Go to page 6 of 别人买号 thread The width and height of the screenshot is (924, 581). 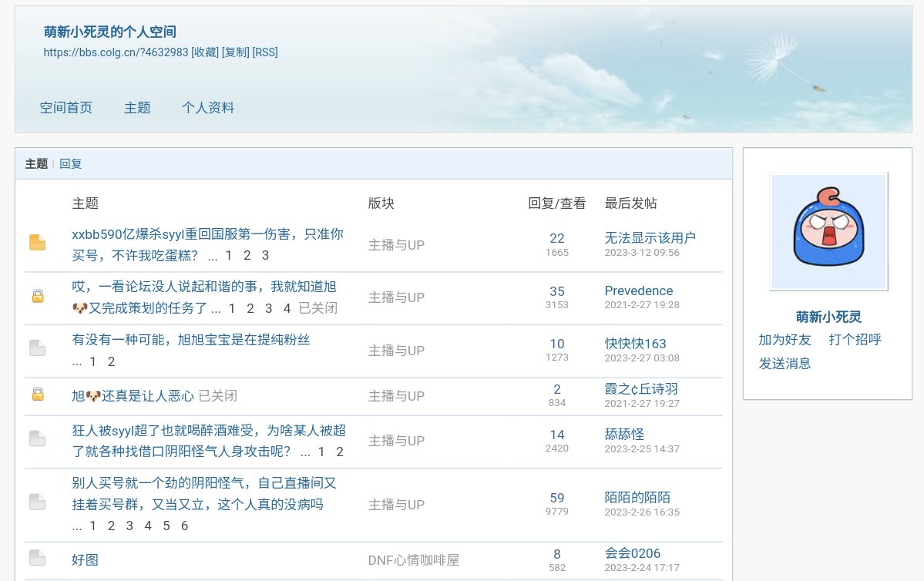coord(184,526)
